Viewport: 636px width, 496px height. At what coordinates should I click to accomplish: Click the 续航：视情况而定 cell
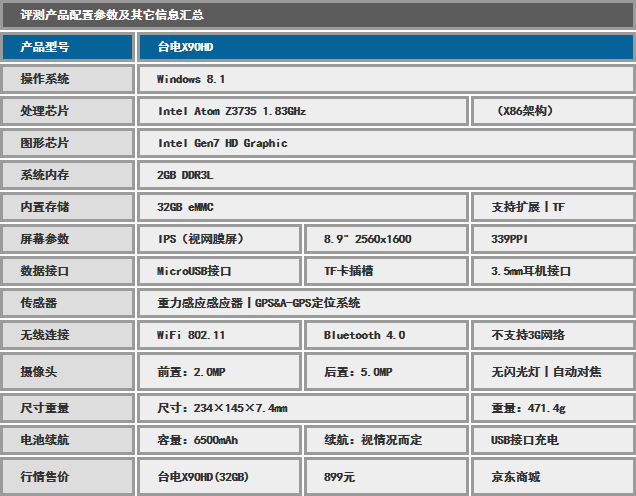(387, 440)
